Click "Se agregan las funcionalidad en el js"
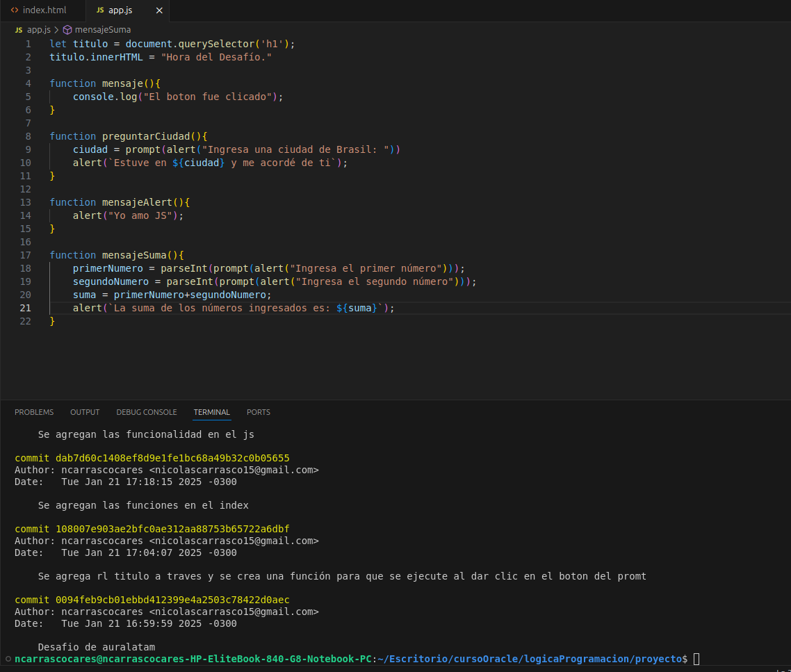This screenshot has width=791, height=672. (146, 434)
